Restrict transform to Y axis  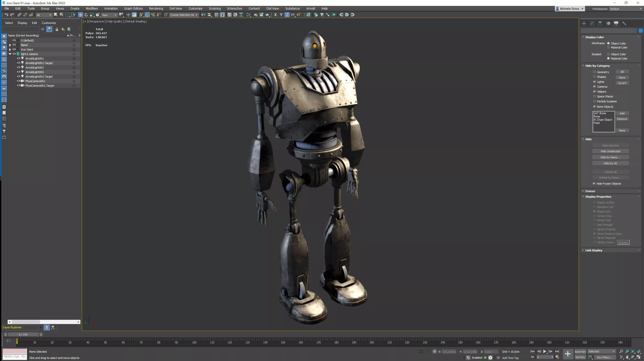tap(281, 15)
